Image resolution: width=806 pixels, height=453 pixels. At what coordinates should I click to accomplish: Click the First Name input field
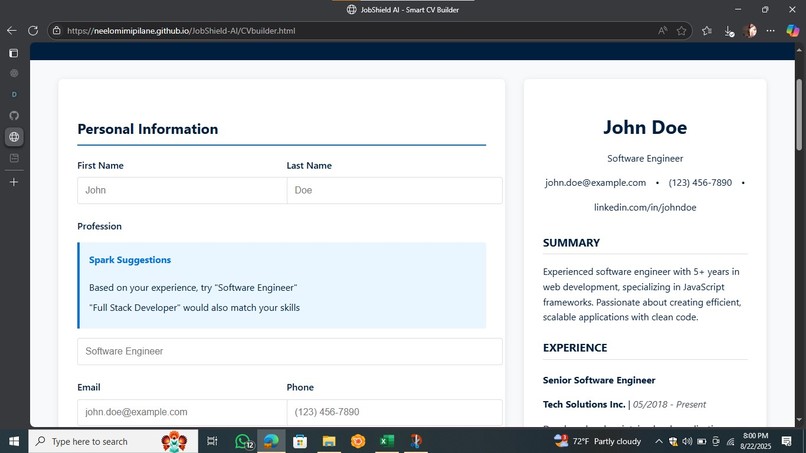click(182, 190)
